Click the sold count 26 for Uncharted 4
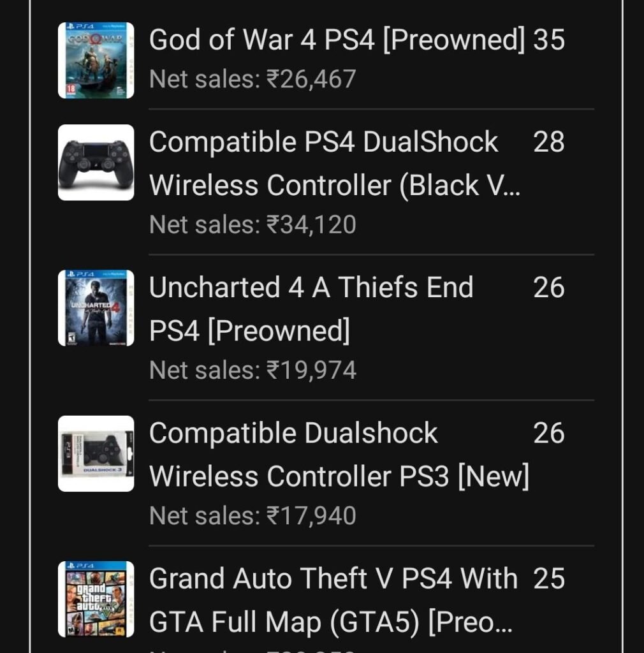The height and width of the screenshot is (653, 644). tap(549, 288)
